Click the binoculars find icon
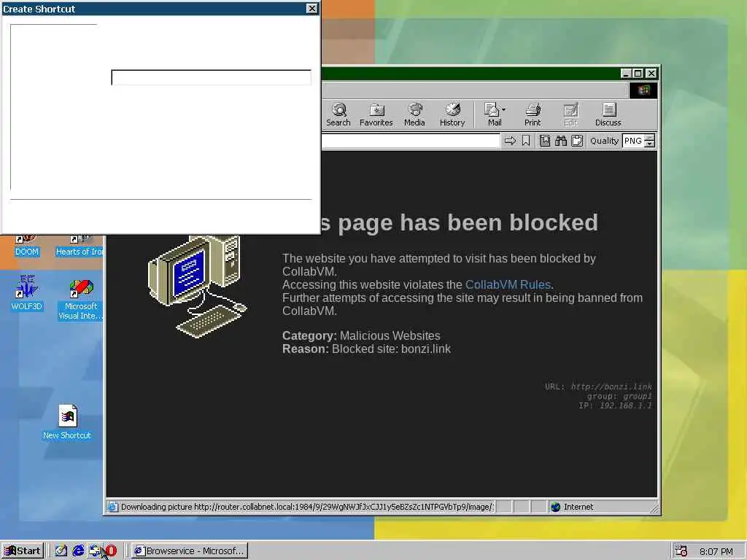This screenshot has height=560, width=747. coord(561,141)
